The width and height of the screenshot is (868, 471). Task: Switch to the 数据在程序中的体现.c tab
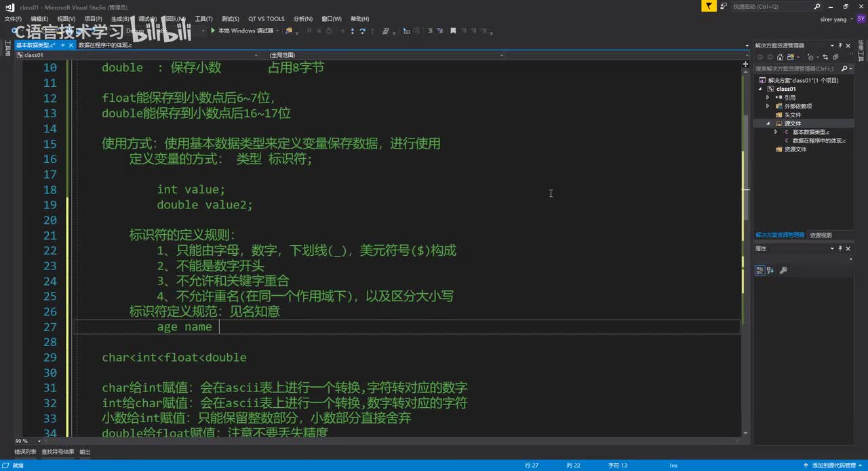[x=105, y=45]
